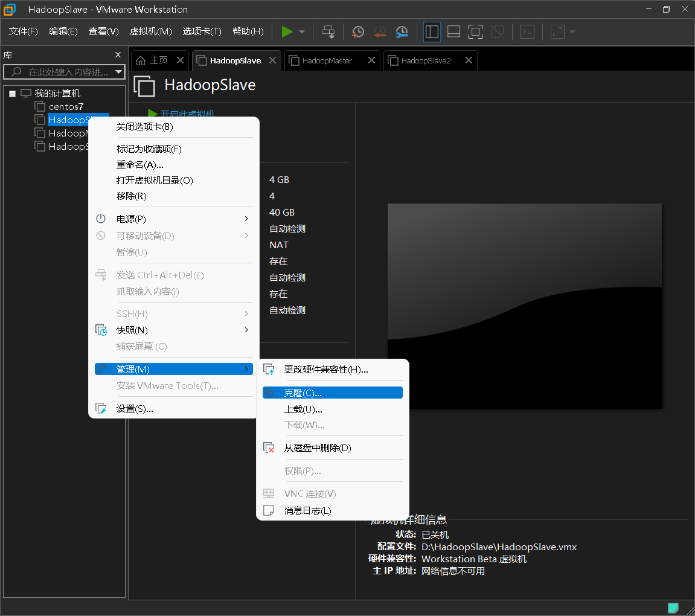The width and height of the screenshot is (695, 616).
Task: Enter full screen mode icon
Action: (x=475, y=31)
